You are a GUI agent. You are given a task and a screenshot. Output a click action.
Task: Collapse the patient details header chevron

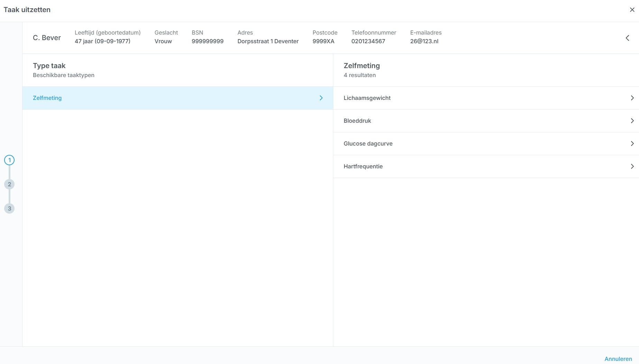pyautogui.click(x=628, y=38)
